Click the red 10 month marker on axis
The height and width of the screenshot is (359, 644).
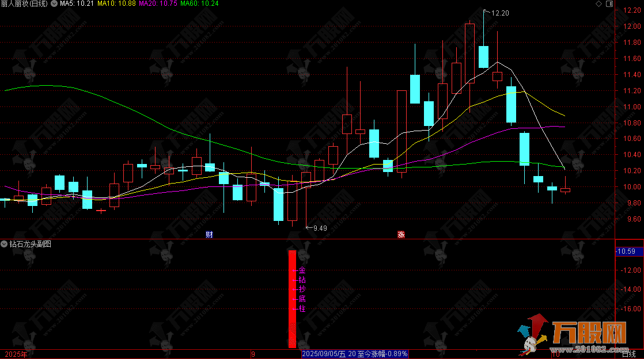558,354
